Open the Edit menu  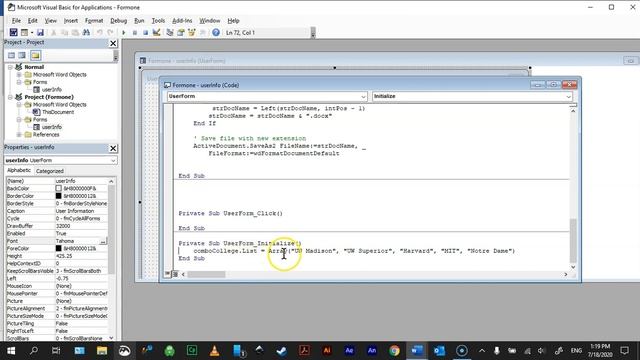click(x=33, y=20)
